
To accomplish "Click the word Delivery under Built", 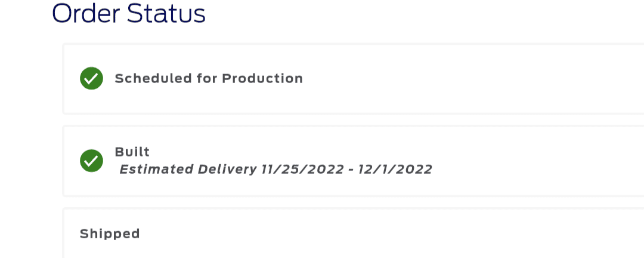I will point(227,169).
